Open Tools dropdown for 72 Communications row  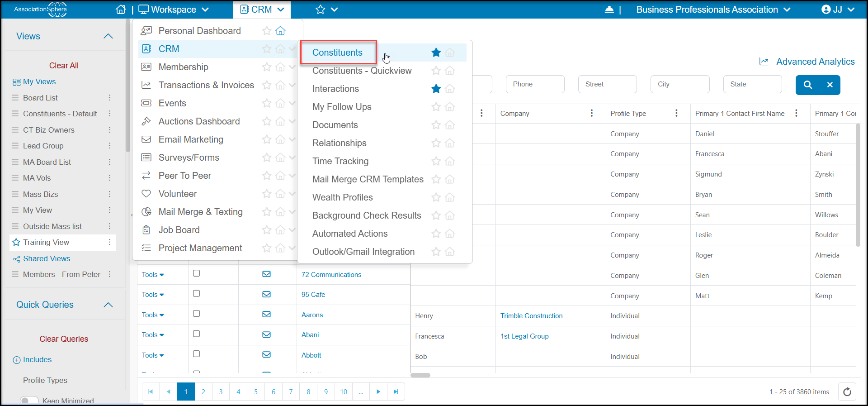pos(153,275)
